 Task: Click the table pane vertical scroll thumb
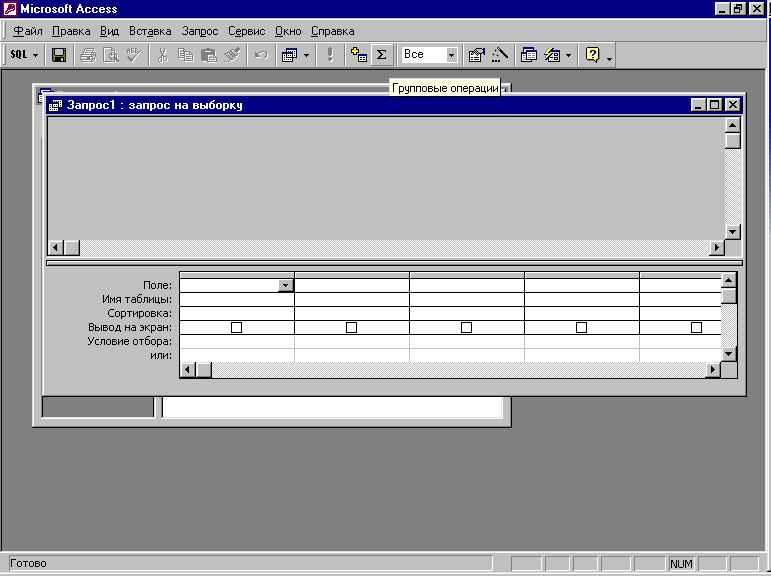pos(733,141)
